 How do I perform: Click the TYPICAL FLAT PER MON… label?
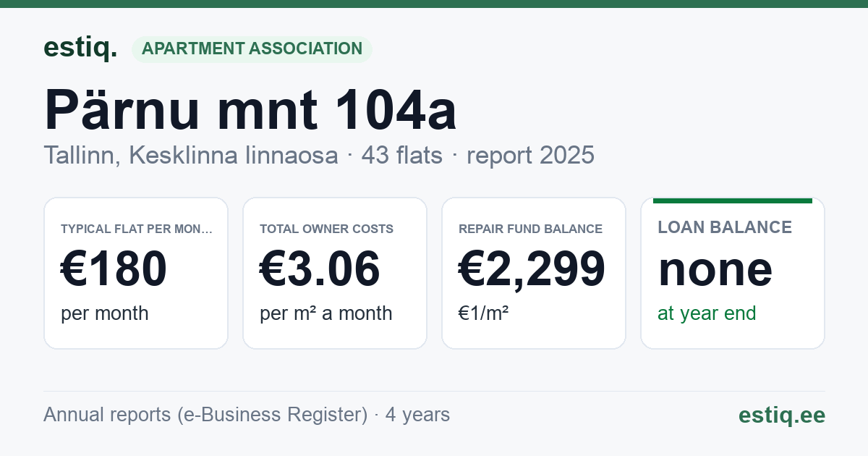(x=137, y=229)
